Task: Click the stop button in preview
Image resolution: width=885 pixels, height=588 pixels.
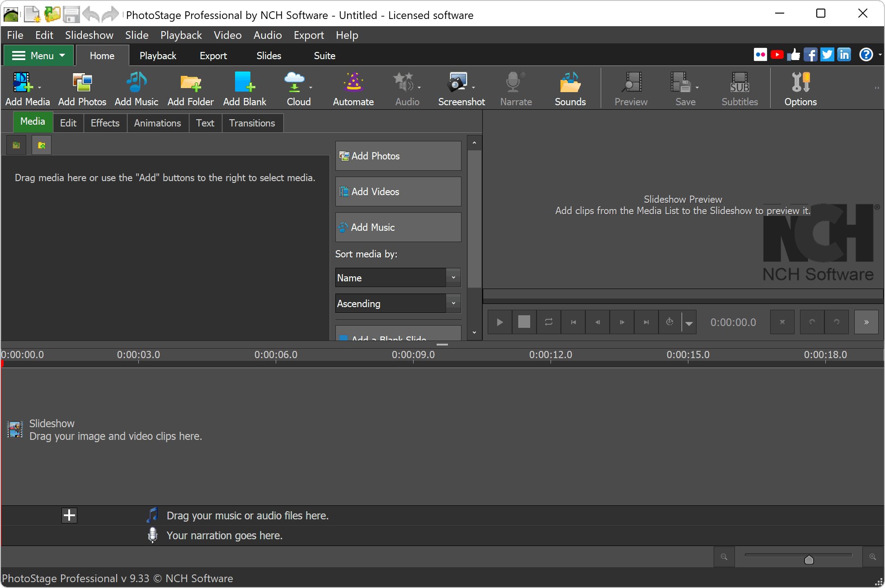Action: pyautogui.click(x=524, y=322)
